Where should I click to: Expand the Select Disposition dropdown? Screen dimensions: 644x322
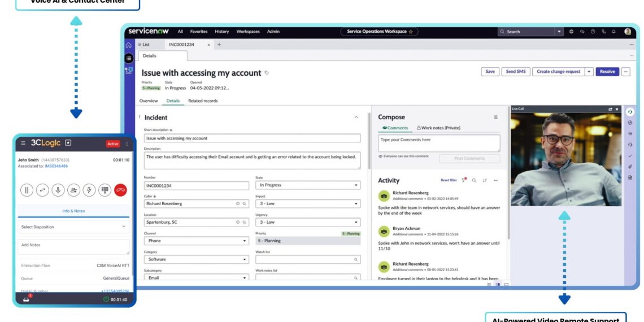click(73, 227)
